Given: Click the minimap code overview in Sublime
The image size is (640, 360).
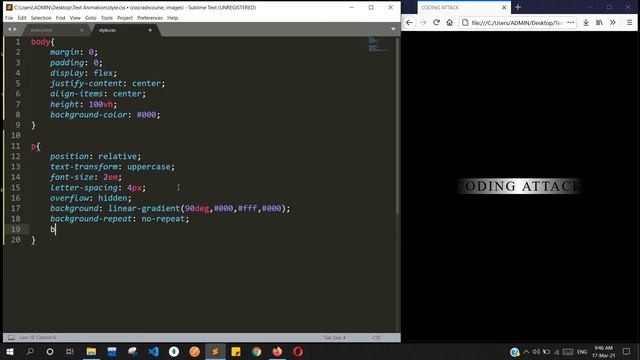Looking at the screenshot, I should click(x=379, y=44).
